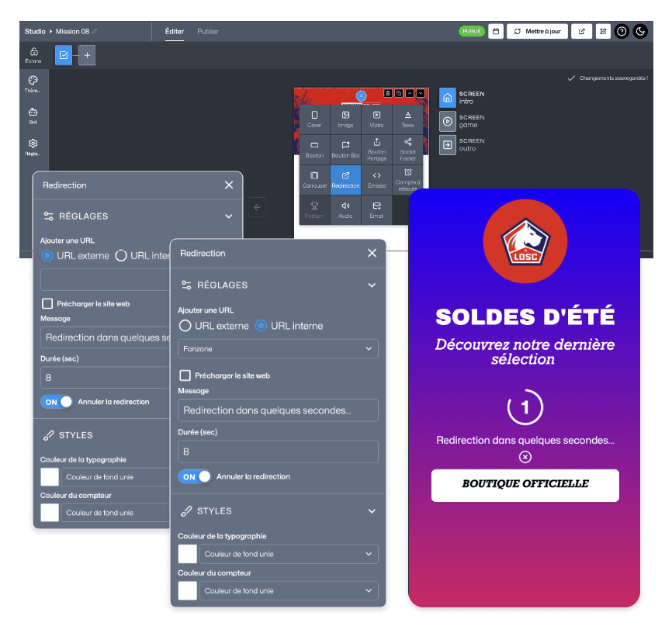Click the Publié status badge
Screen dimensions: 672x626
472,31
